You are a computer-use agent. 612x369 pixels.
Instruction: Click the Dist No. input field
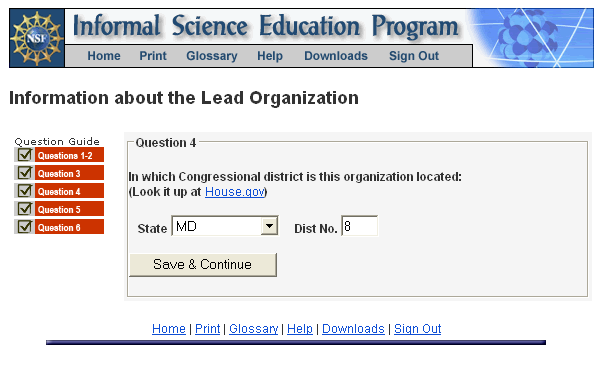point(359,226)
